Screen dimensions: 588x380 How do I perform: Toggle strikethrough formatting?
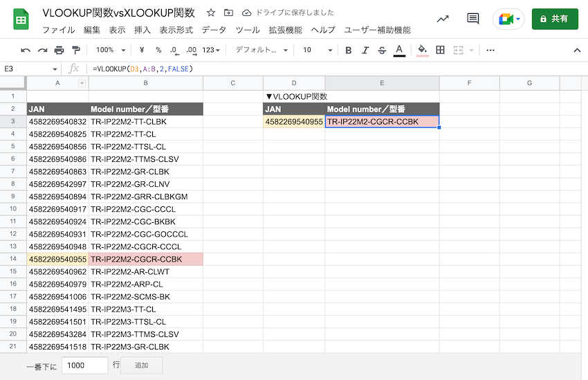(x=382, y=50)
